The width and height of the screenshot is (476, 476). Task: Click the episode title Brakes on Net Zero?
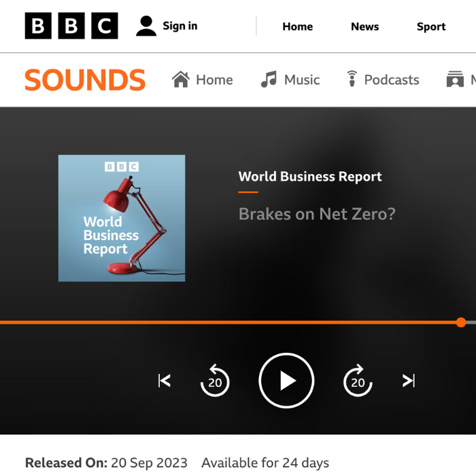(x=317, y=214)
